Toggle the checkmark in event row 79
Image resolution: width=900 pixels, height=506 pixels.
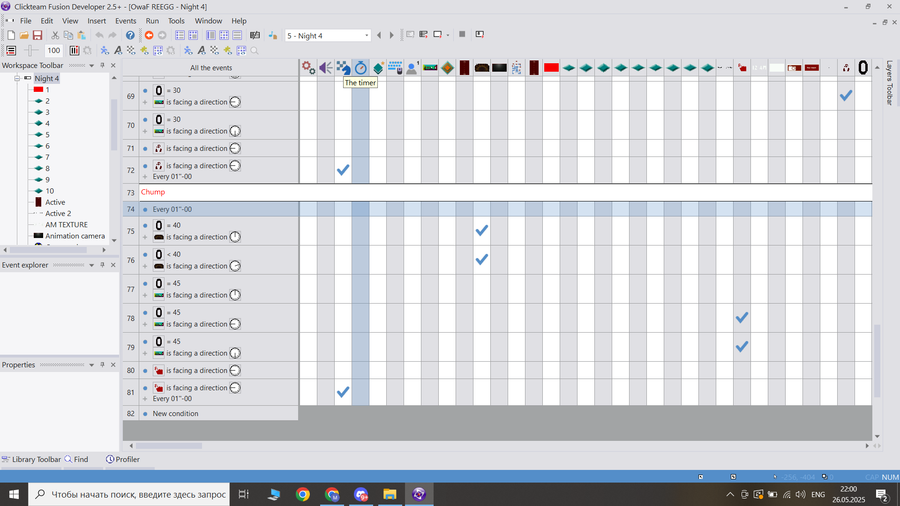pos(742,347)
